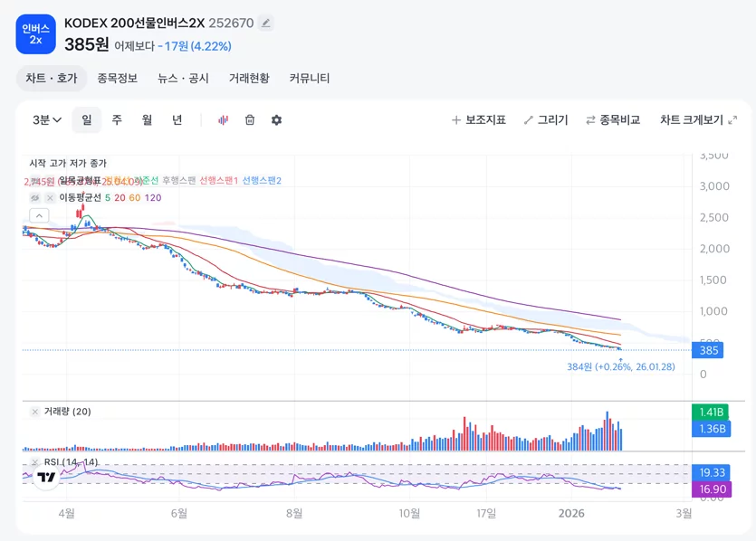Viewport: 756px width, 541px height.
Task: Click the 2026 label on time axis
Action: click(571, 514)
